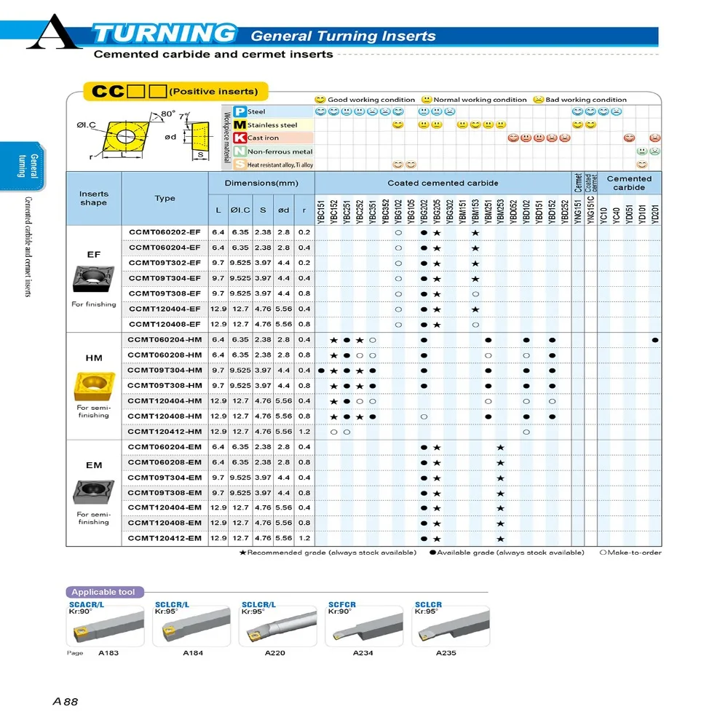Click the EM semi-finishing insert photo
This screenshot has width=728, height=728.
[x=93, y=491]
